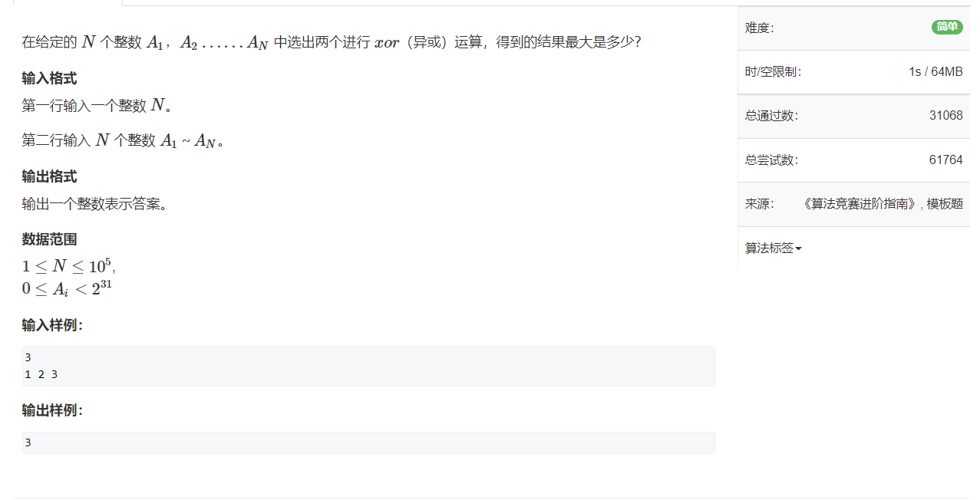Viewport: 980px width, 500px height.
Task: Click the 输入格式 heading
Action: point(49,78)
